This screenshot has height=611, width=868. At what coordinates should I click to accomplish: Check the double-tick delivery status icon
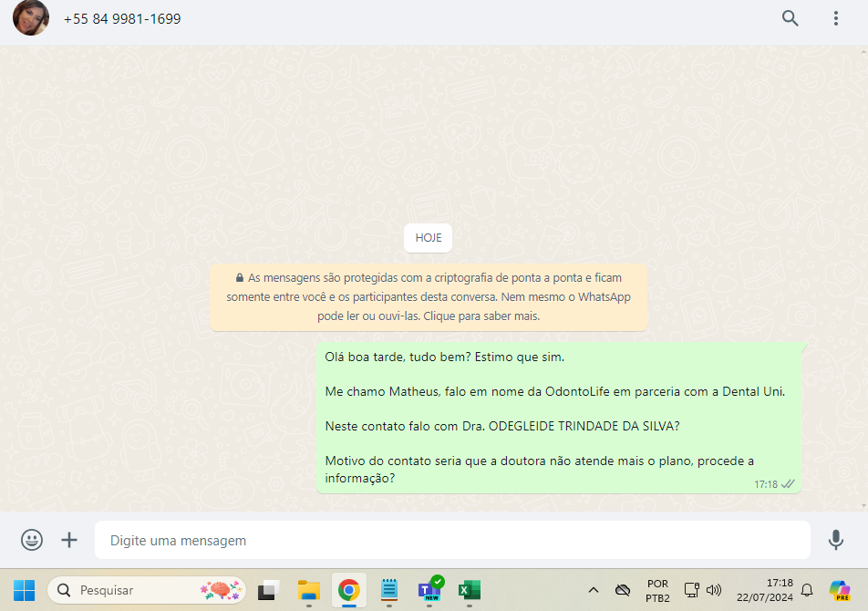tap(789, 484)
